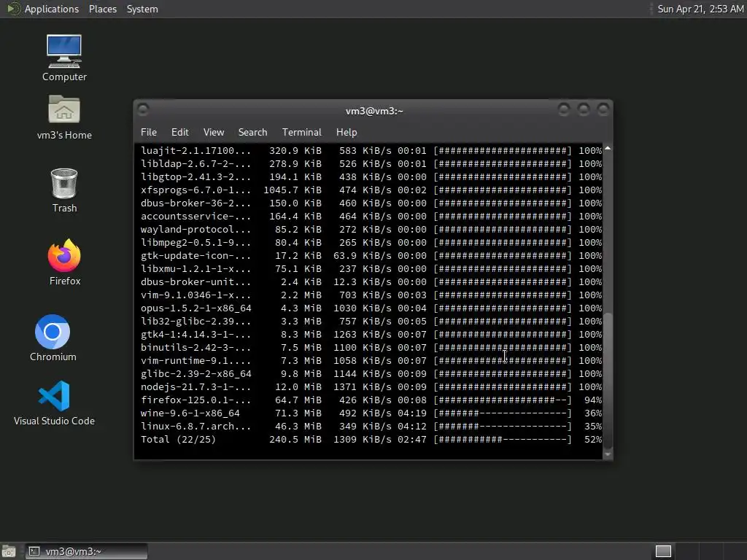Close the terminal window
747x560 pixels.
tap(603, 110)
